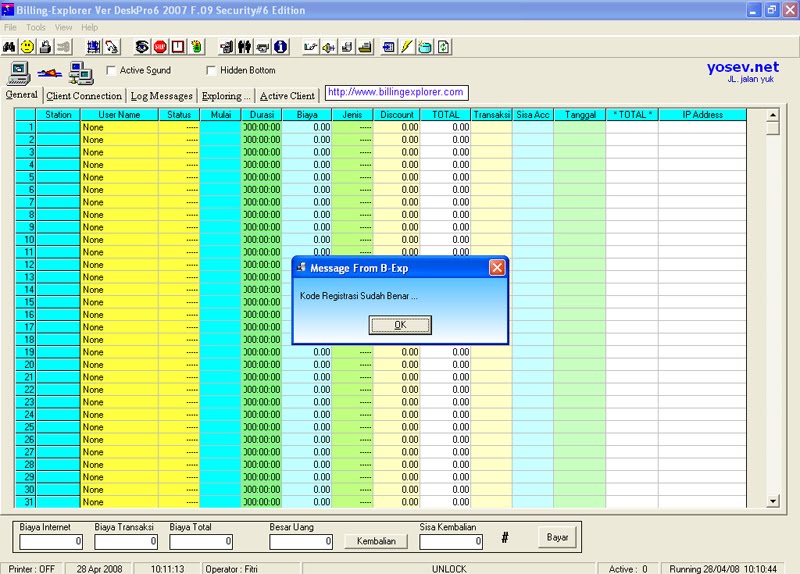Open the Tools menu
The width and height of the screenshot is (800, 574).
pyautogui.click(x=36, y=28)
